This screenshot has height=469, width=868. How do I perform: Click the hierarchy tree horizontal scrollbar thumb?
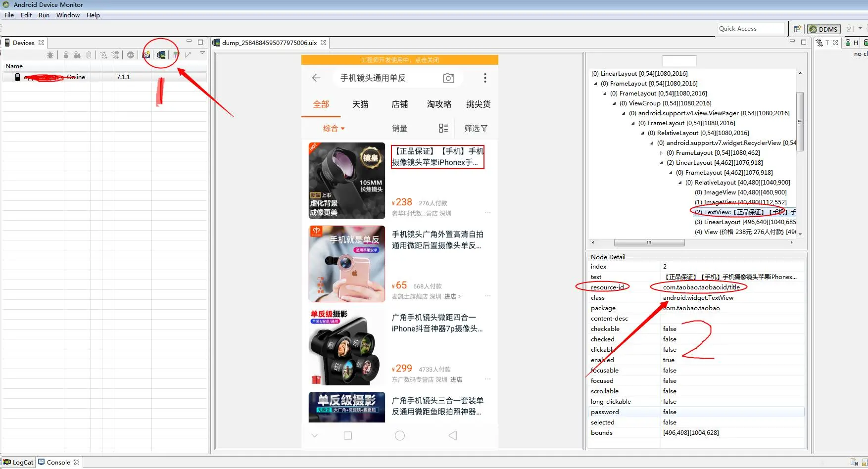(649, 243)
